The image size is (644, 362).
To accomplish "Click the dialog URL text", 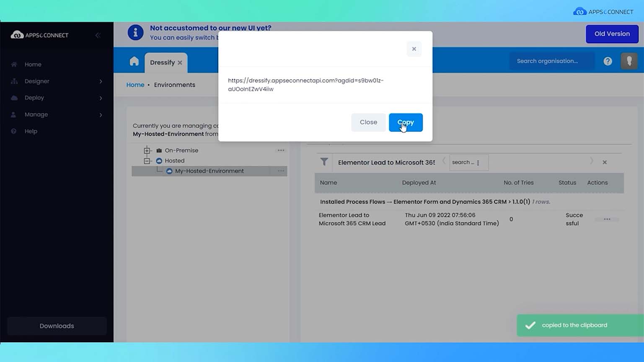I will click(x=306, y=85).
